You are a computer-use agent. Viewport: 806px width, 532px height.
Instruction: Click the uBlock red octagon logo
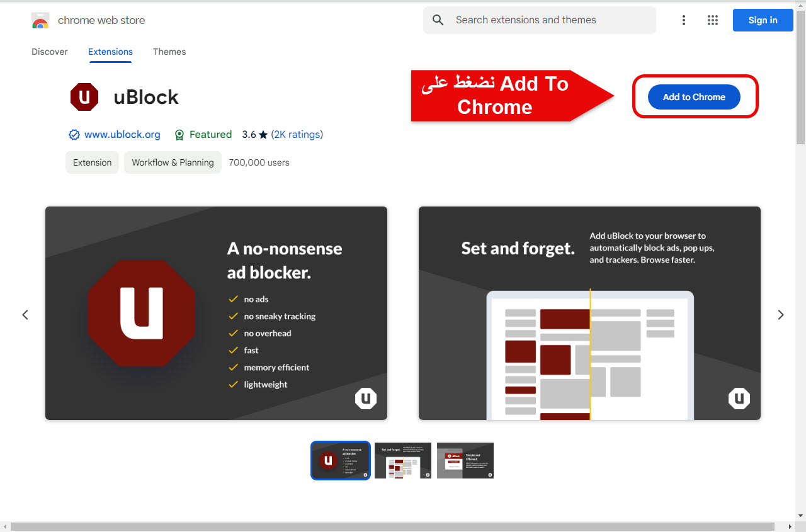click(x=84, y=97)
